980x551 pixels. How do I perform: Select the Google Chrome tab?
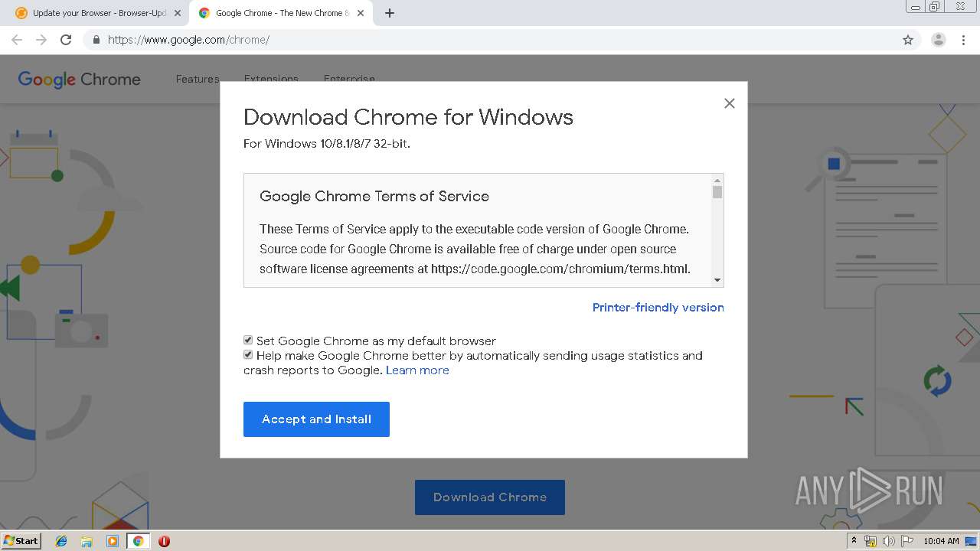click(276, 13)
